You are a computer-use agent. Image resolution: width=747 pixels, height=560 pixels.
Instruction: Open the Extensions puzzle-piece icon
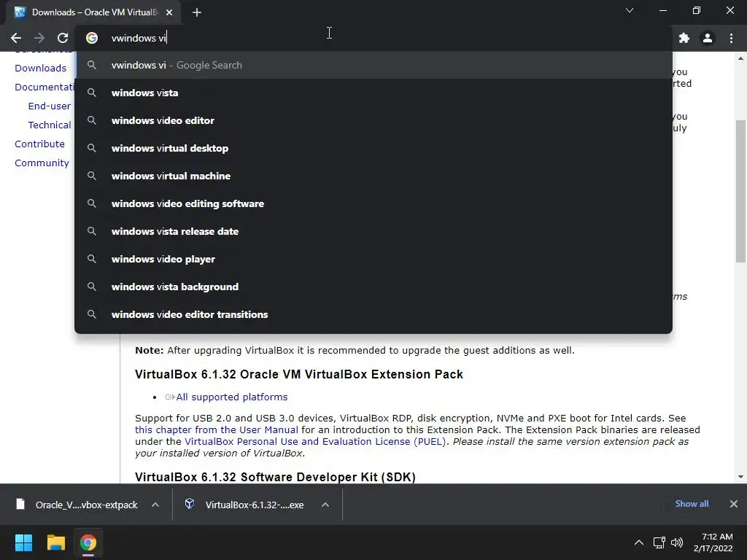(684, 38)
